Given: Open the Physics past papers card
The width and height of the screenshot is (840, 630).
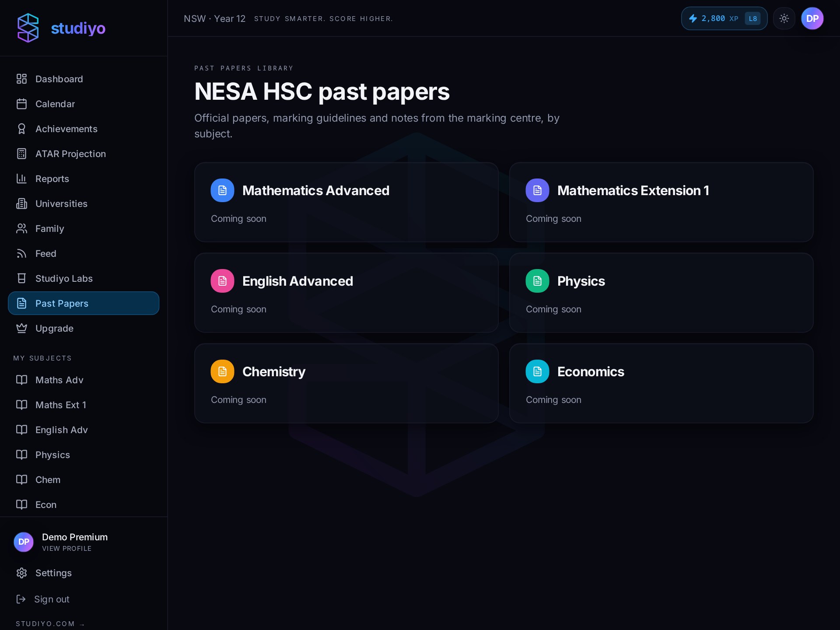Looking at the screenshot, I should pos(661,293).
